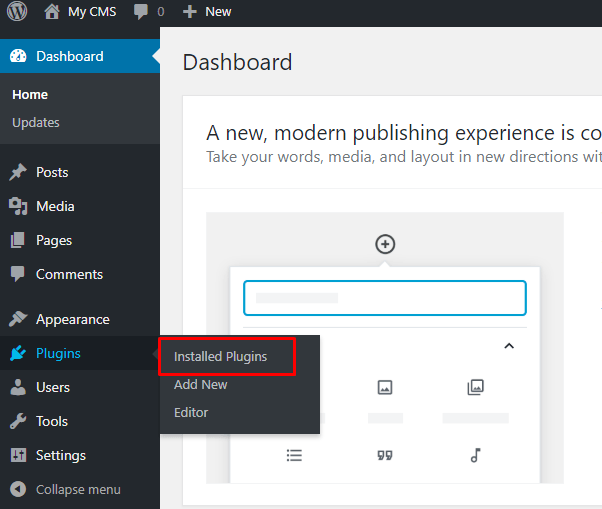The width and height of the screenshot is (602, 509).
Task: Open the Dashboard menu item
Action: click(69, 56)
